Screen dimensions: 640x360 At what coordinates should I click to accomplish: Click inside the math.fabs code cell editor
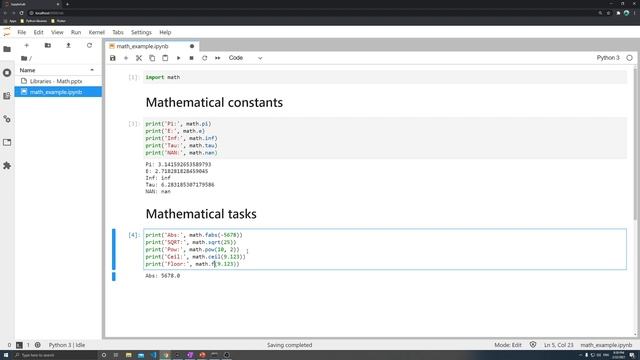coord(384,249)
